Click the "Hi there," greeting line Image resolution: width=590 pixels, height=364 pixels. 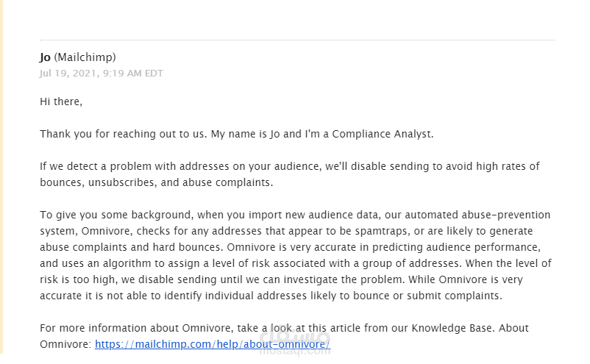(61, 102)
